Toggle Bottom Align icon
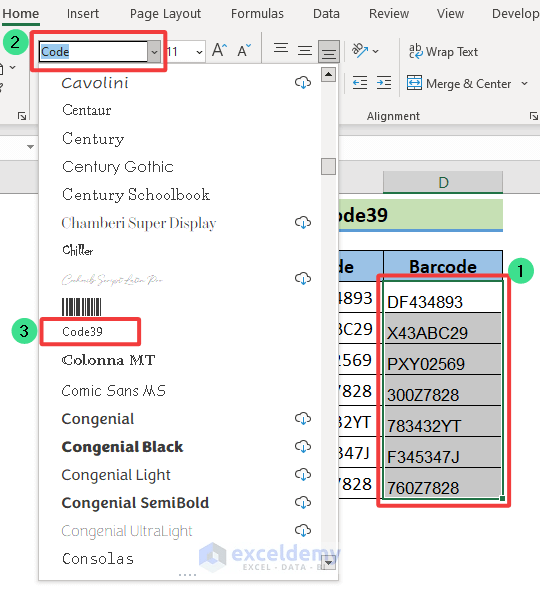 pyautogui.click(x=329, y=51)
